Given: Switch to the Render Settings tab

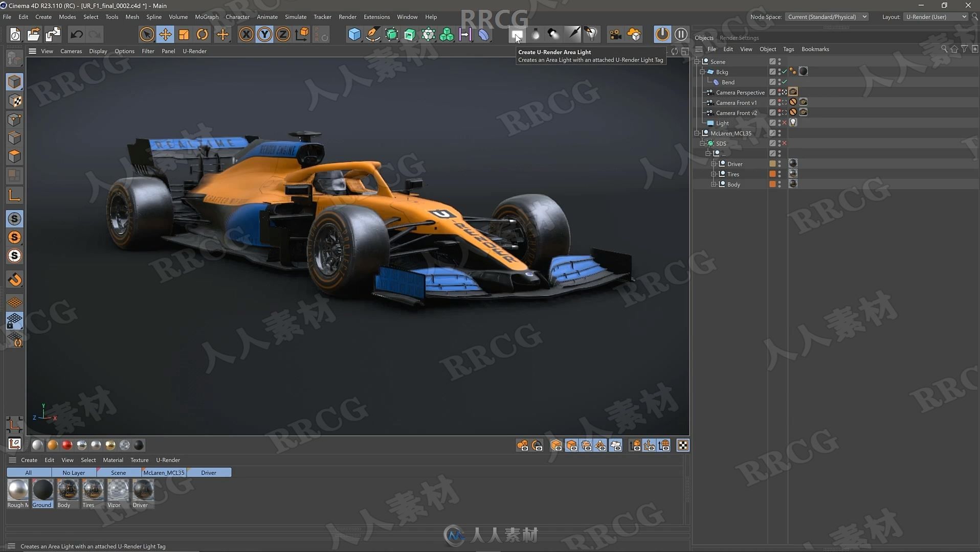Looking at the screenshot, I should 739,38.
